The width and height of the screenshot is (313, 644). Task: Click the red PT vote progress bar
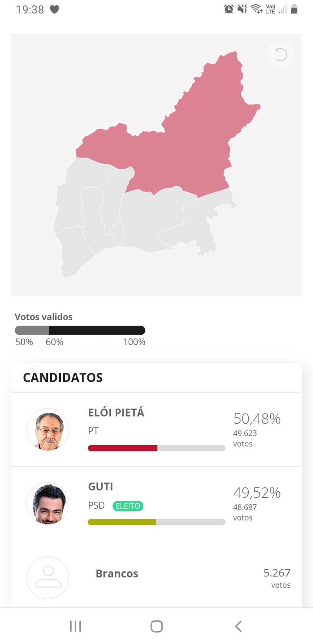click(123, 448)
